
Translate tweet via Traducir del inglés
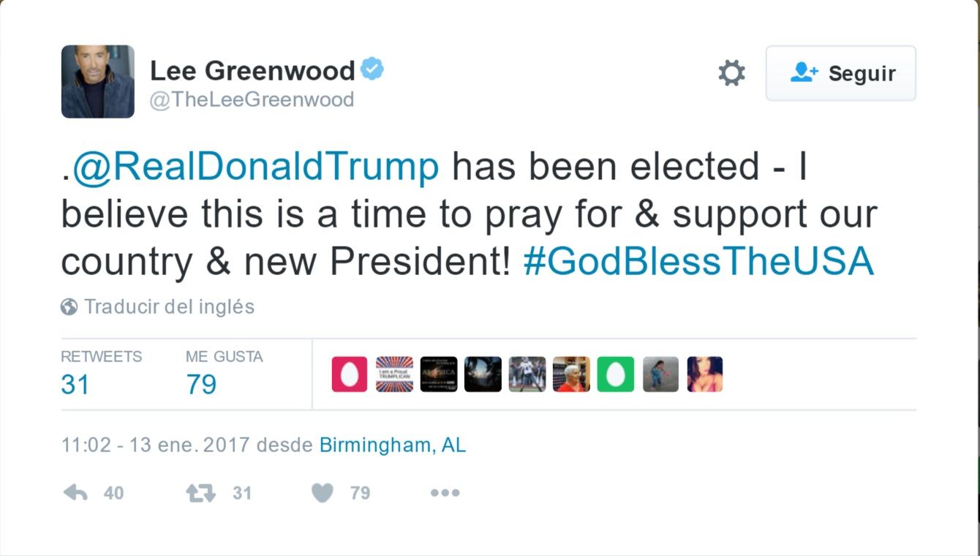[169, 307]
